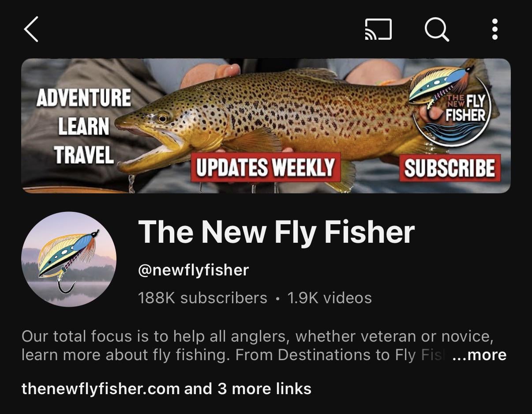Open the Cast to device icon
Screen dimensions: 532x414
point(378,30)
